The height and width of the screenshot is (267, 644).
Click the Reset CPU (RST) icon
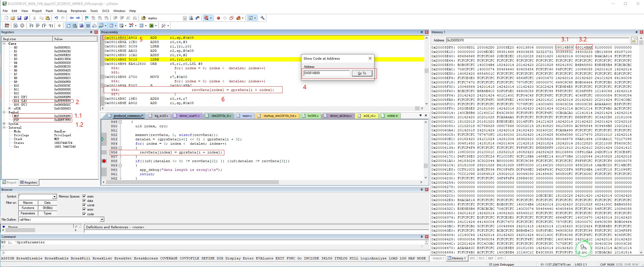(7, 26)
